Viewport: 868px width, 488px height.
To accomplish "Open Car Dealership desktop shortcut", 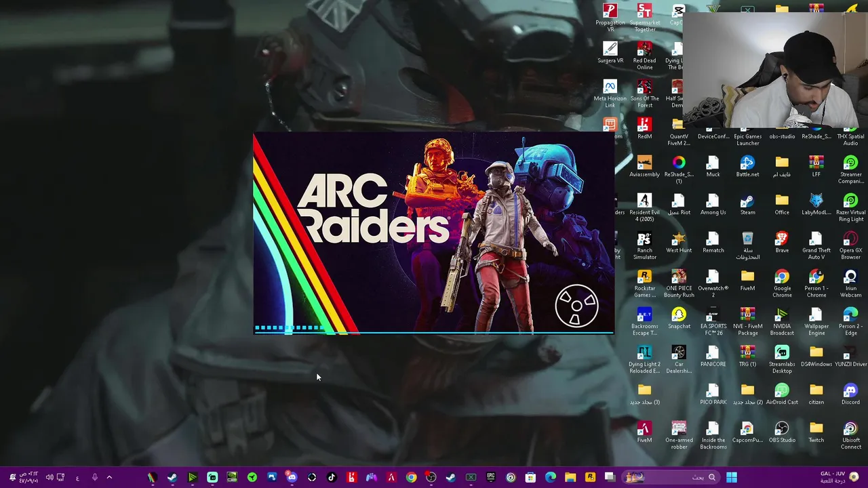I will coord(679,359).
